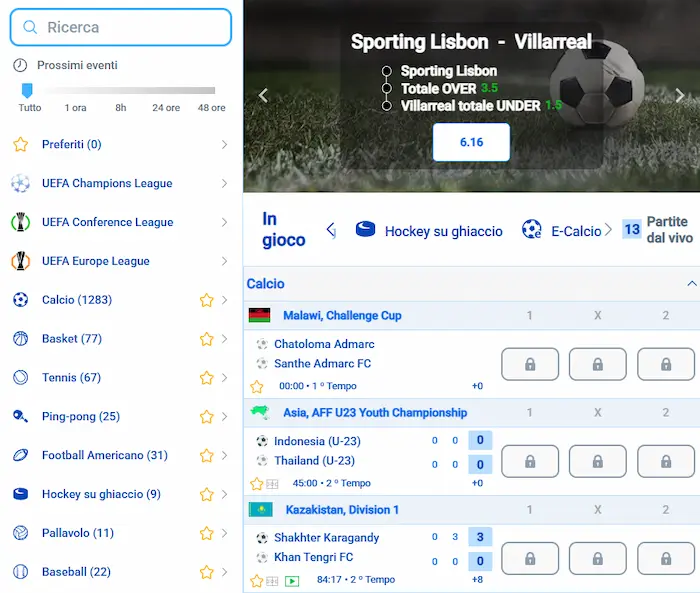This screenshot has height=593, width=700.
Task: Set upcoming events slider to 24 ore
Action: pos(166,108)
